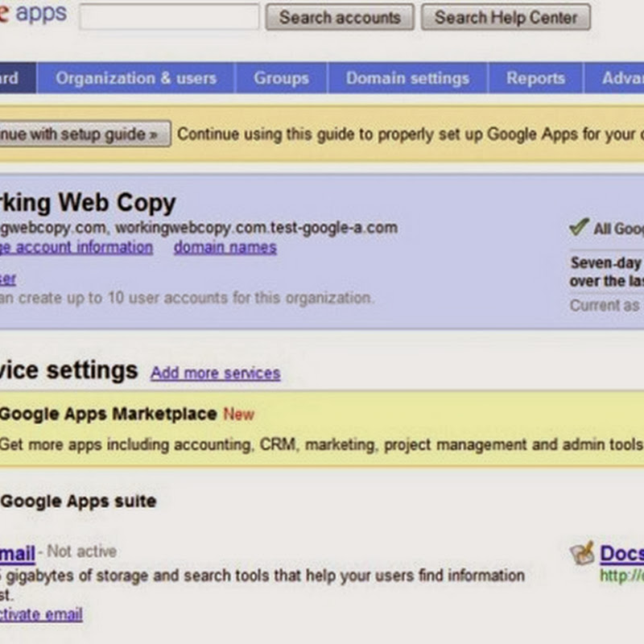
Task: Switch to the Groups tab
Action: tap(281, 78)
